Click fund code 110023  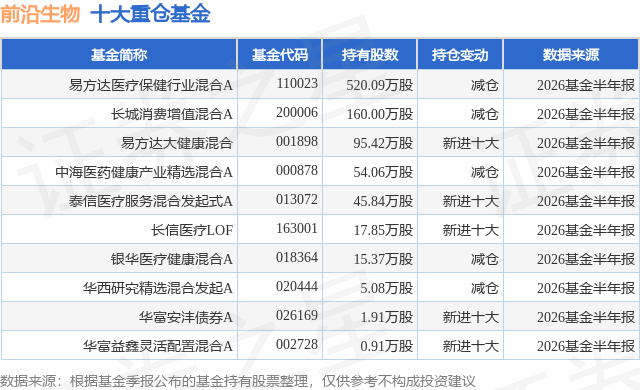(x=297, y=84)
